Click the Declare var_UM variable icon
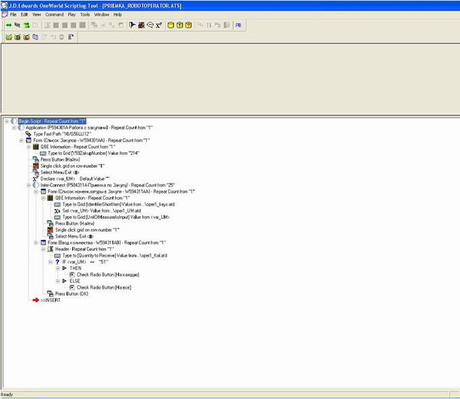460x399 pixels. [x=36, y=179]
